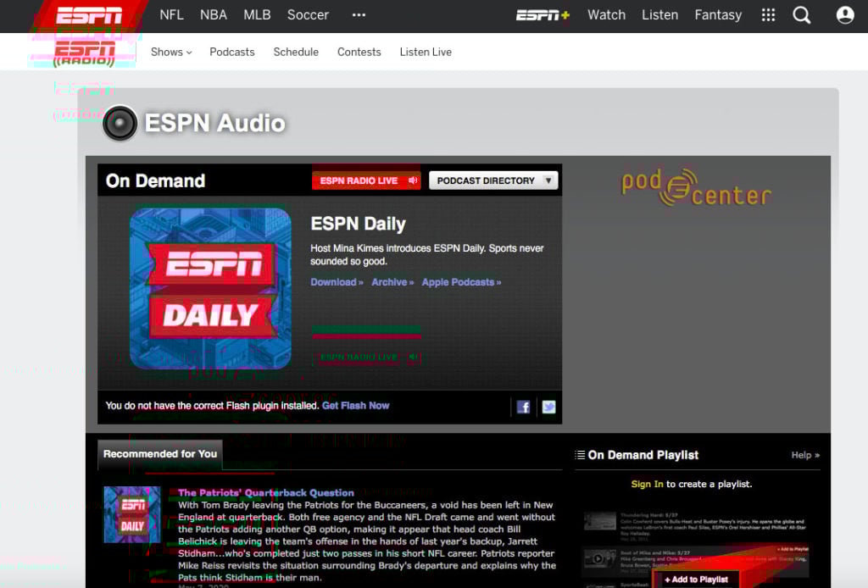Click the Thundering Herd playlist thumbnail
The width and height of the screenshot is (868, 588).
coord(600,522)
